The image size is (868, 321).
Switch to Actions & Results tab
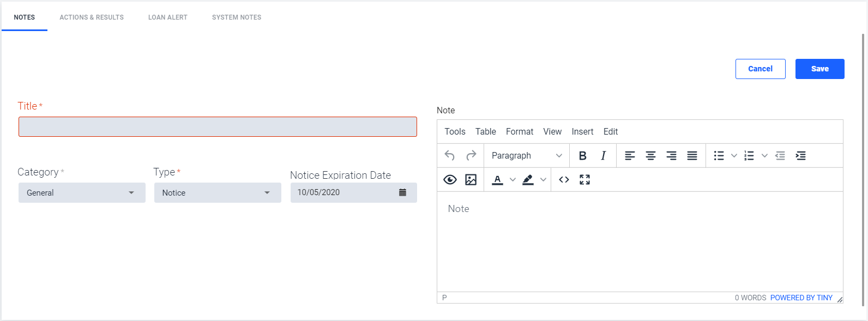click(x=92, y=17)
